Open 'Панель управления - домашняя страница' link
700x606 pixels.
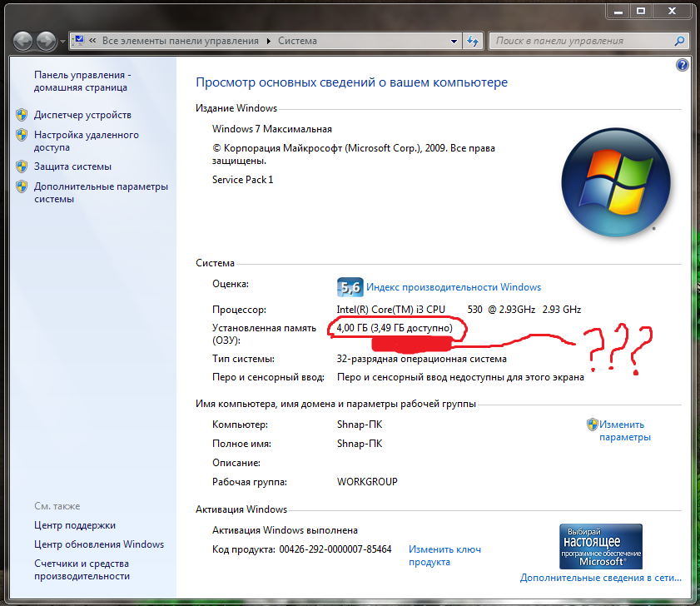tap(82, 82)
